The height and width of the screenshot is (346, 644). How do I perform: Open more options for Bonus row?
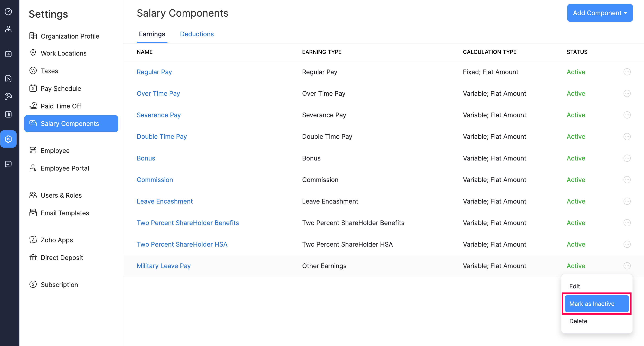pos(627,158)
